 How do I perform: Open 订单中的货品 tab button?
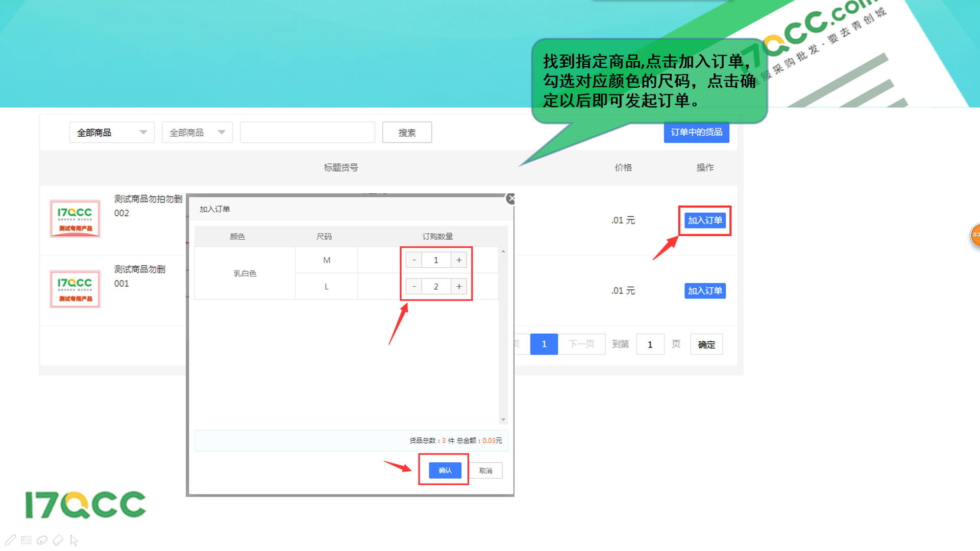point(696,133)
